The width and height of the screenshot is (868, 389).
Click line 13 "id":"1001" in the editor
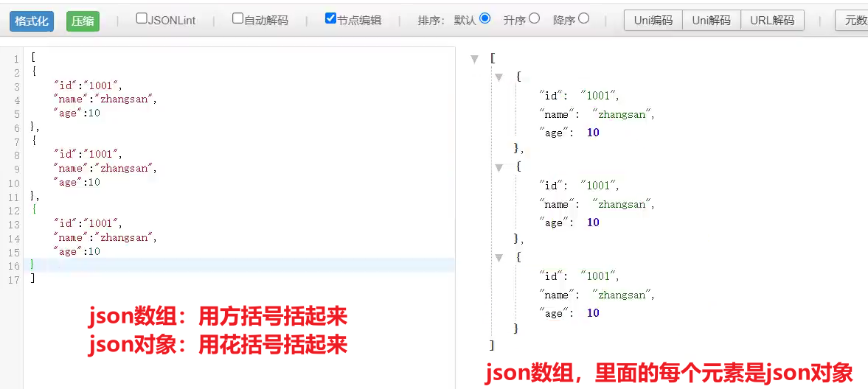point(88,223)
